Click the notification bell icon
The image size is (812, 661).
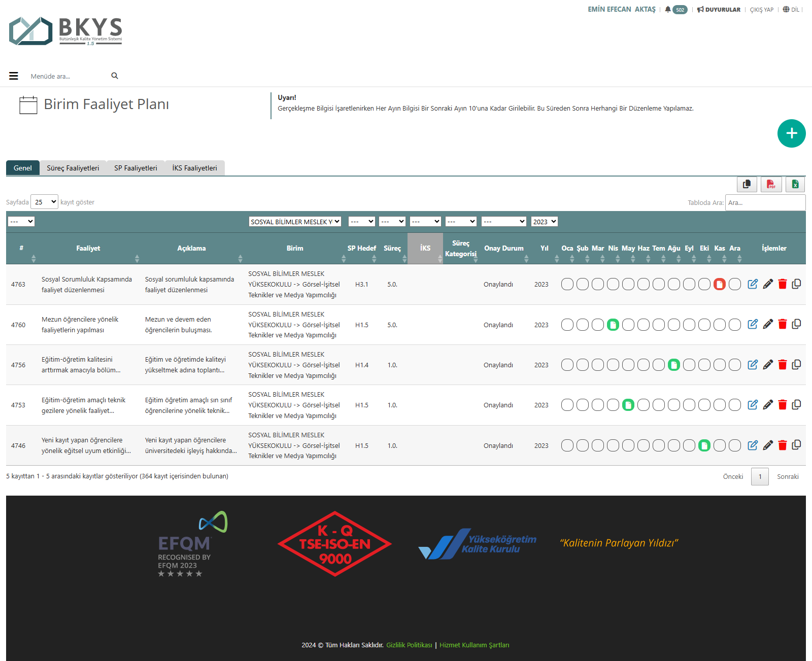[x=668, y=10]
